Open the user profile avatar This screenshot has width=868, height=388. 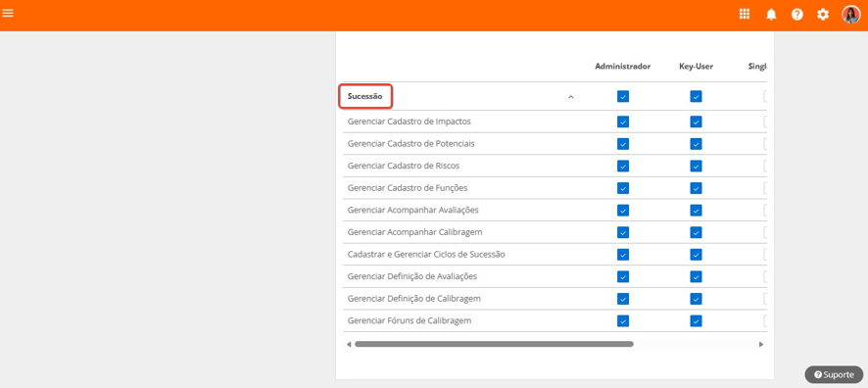pyautogui.click(x=850, y=15)
